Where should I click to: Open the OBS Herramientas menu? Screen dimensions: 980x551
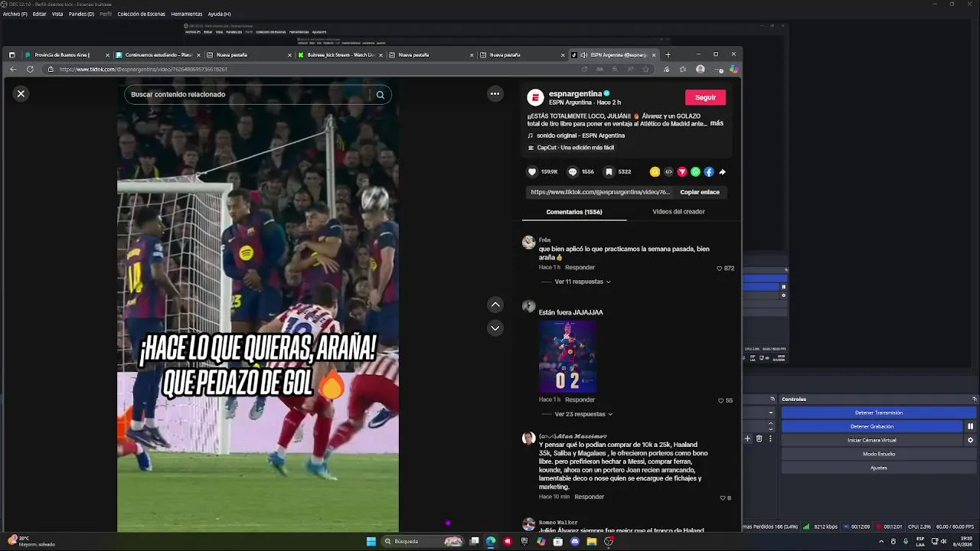tap(186, 14)
